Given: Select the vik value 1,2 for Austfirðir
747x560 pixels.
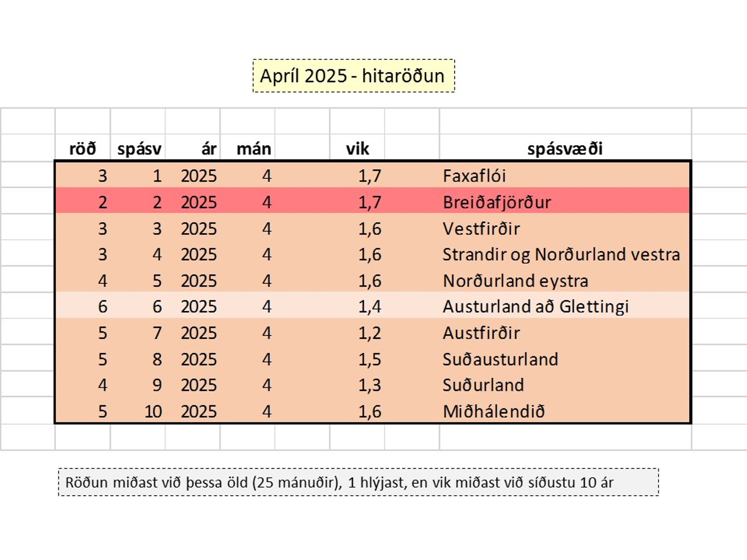Looking at the screenshot, I should [370, 333].
